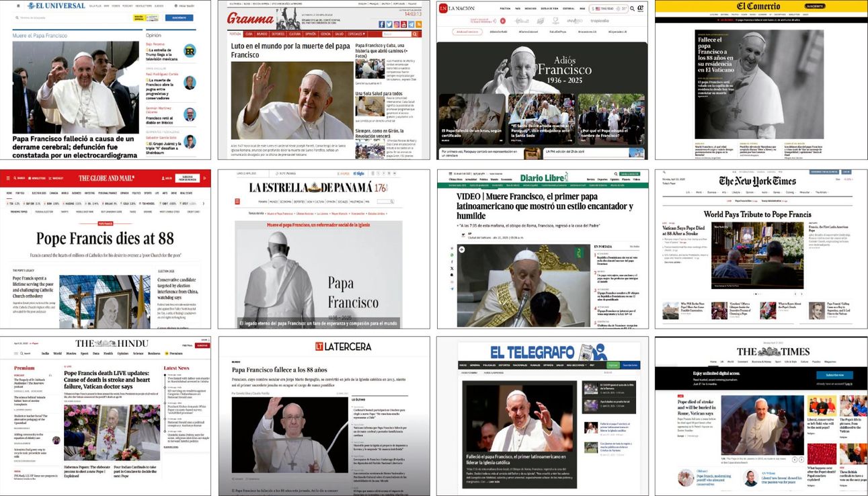Select Granma Cuba navigation tab
This screenshot has width=868, height=496.
249,34
